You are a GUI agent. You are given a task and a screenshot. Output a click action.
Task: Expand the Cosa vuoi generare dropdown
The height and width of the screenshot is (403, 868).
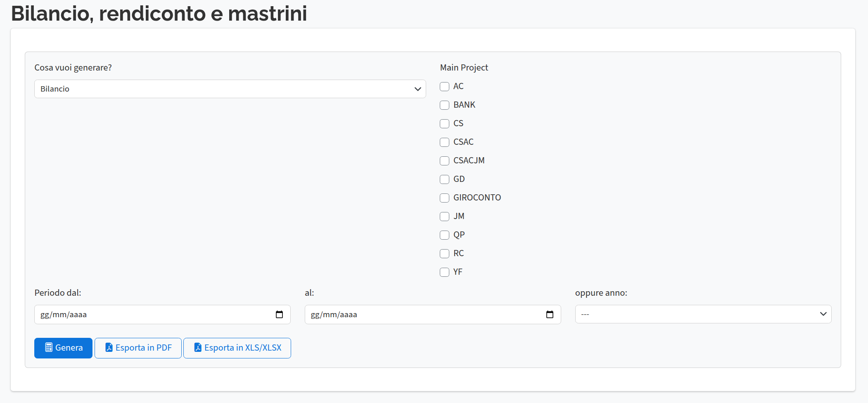pyautogui.click(x=230, y=89)
